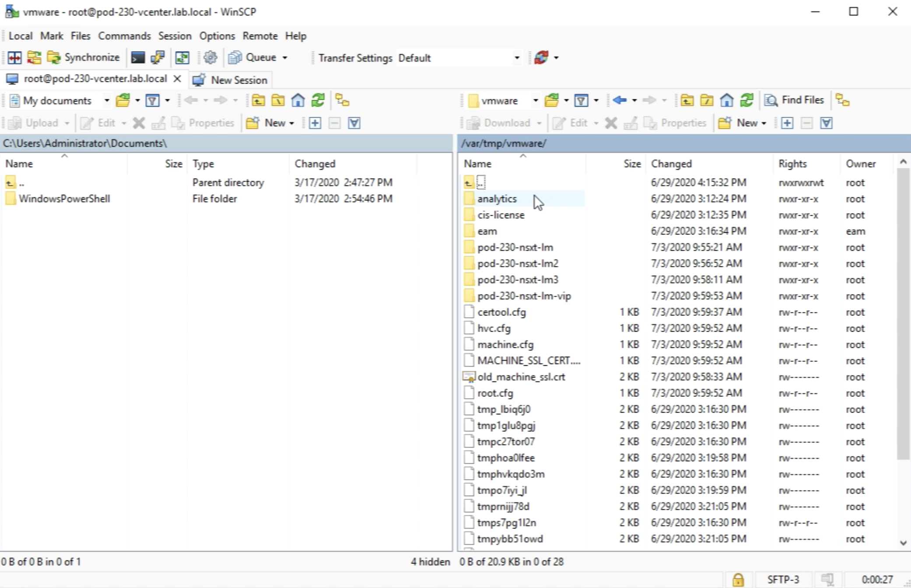Select old_machine_ssl.crt in the remote panel
Image resolution: width=911 pixels, height=588 pixels.
pos(521,377)
